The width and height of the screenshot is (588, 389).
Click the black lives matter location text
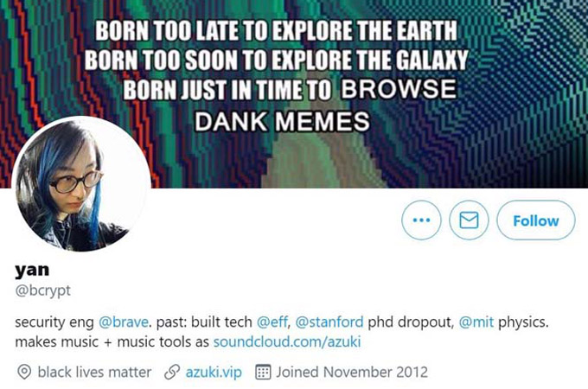coord(94,372)
